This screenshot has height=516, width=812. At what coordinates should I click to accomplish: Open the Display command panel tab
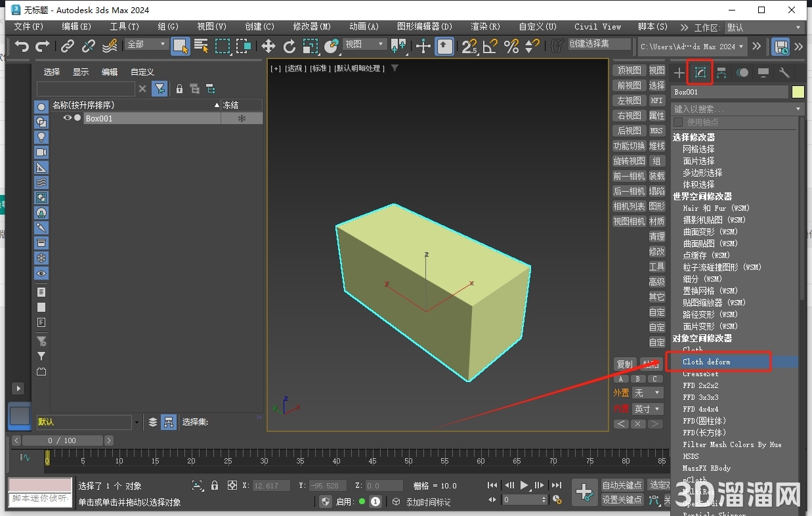point(763,73)
